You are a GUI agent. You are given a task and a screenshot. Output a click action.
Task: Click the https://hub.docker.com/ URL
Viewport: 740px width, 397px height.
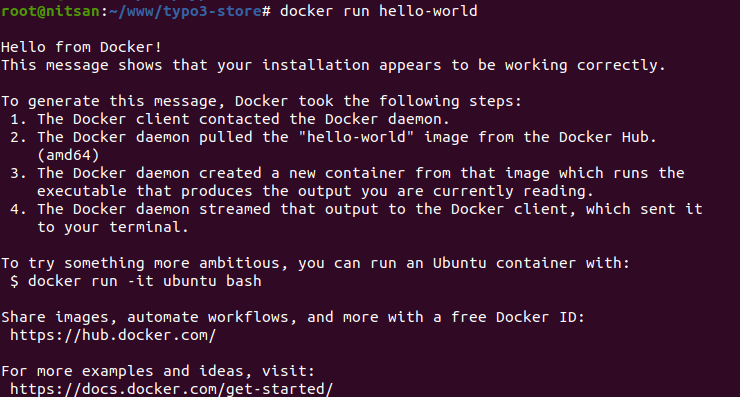pos(113,335)
